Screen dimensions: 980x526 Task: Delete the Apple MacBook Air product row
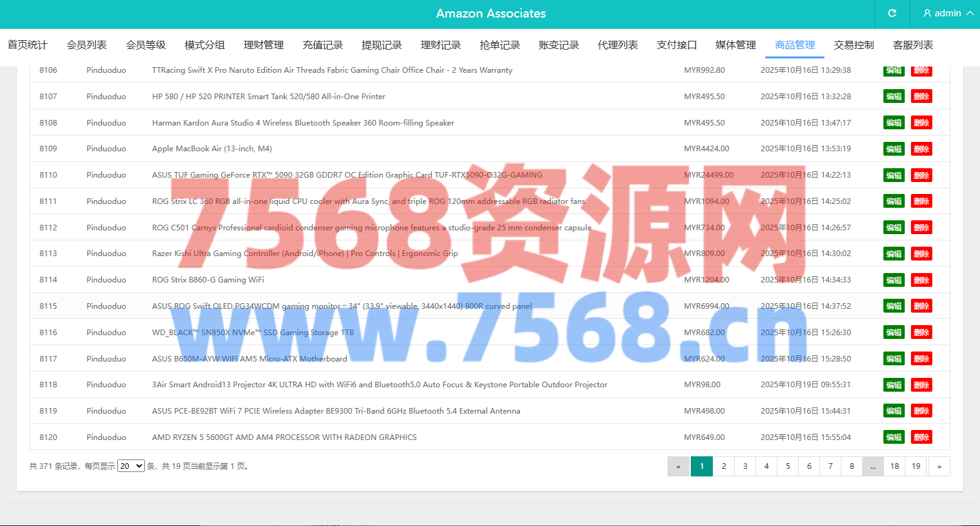[921, 149]
